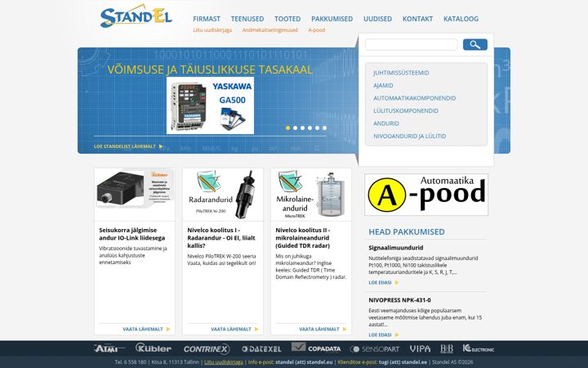Open Andmekaitsetingimused link
This screenshot has width=588, height=368.
click(x=269, y=30)
